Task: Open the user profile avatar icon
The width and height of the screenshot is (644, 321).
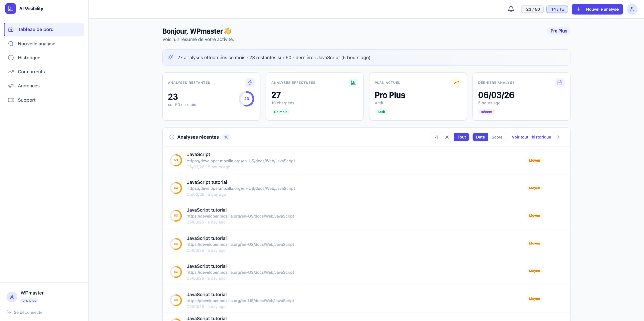Action: tap(632, 9)
